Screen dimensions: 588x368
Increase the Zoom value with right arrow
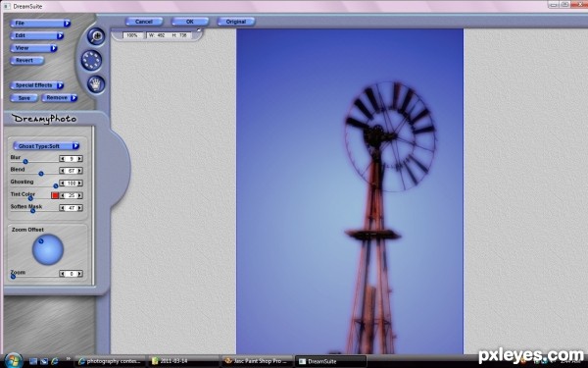(x=79, y=274)
